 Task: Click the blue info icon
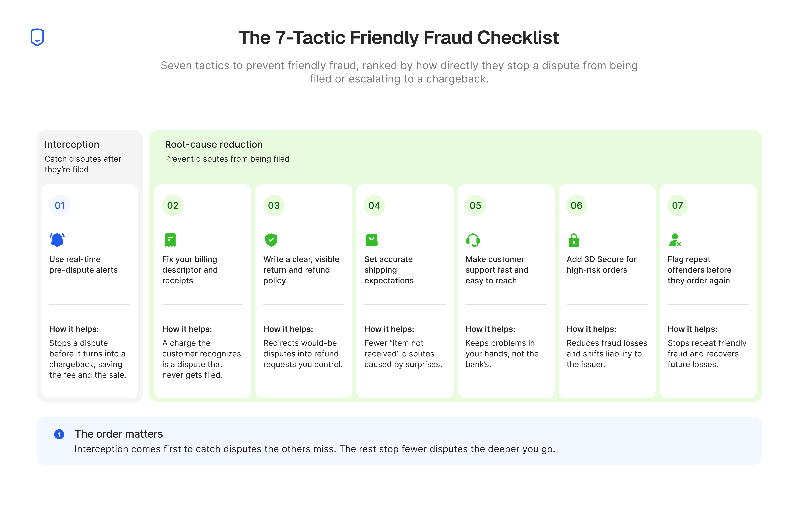59,434
